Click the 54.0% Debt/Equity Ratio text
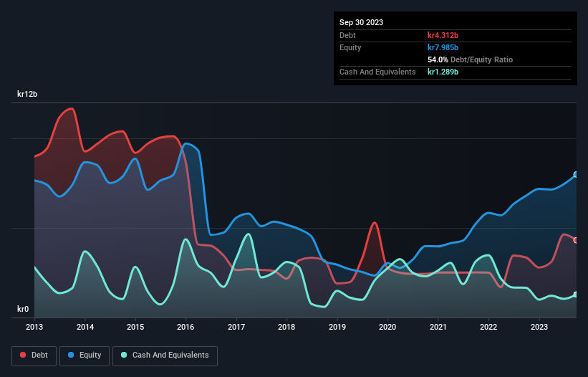 click(x=471, y=59)
